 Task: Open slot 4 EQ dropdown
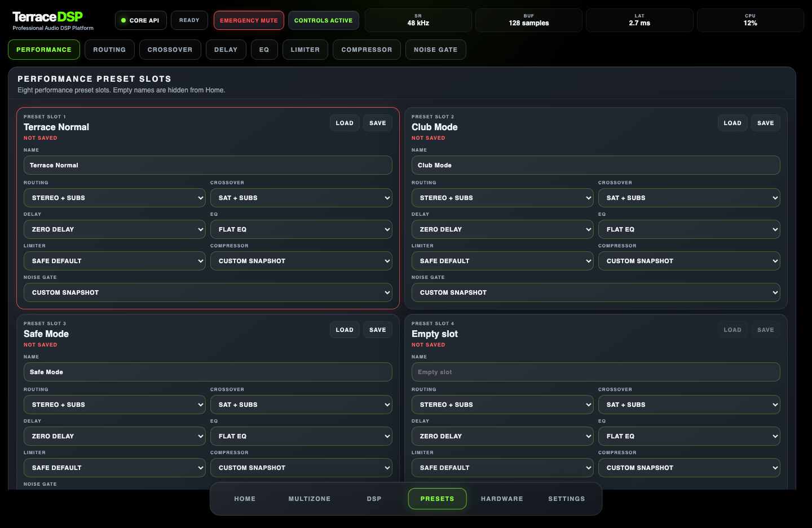click(689, 436)
